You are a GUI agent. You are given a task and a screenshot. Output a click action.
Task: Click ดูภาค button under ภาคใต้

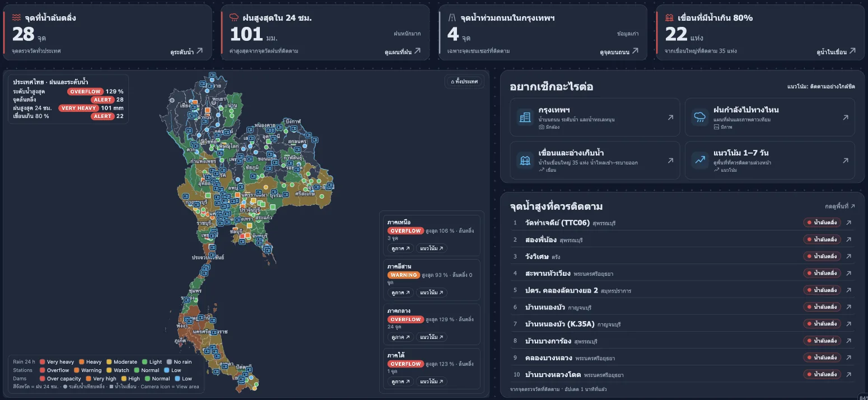(x=400, y=382)
